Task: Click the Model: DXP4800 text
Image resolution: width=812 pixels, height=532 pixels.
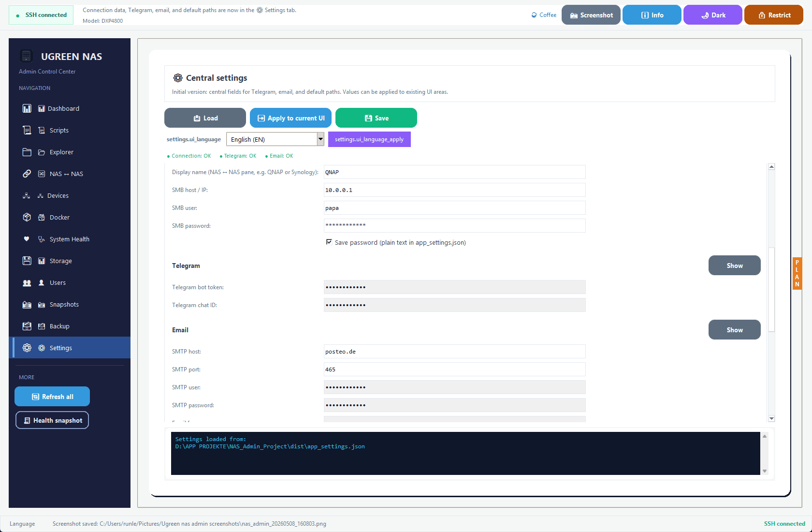Action: 103,21
